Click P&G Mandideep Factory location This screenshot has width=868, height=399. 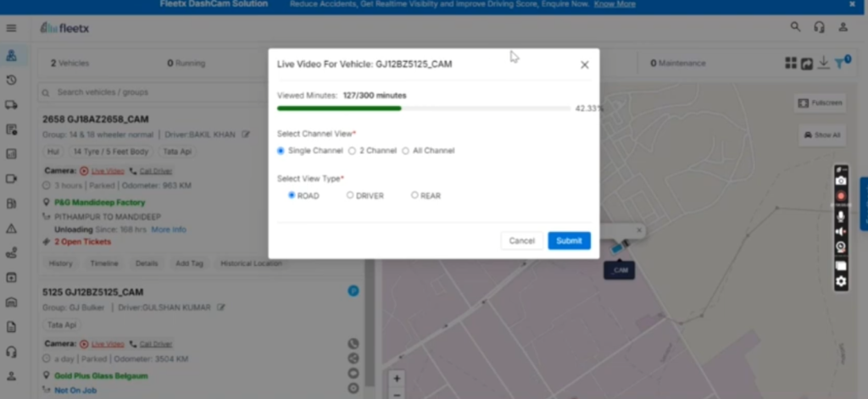pyautogui.click(x=100, y=202)
